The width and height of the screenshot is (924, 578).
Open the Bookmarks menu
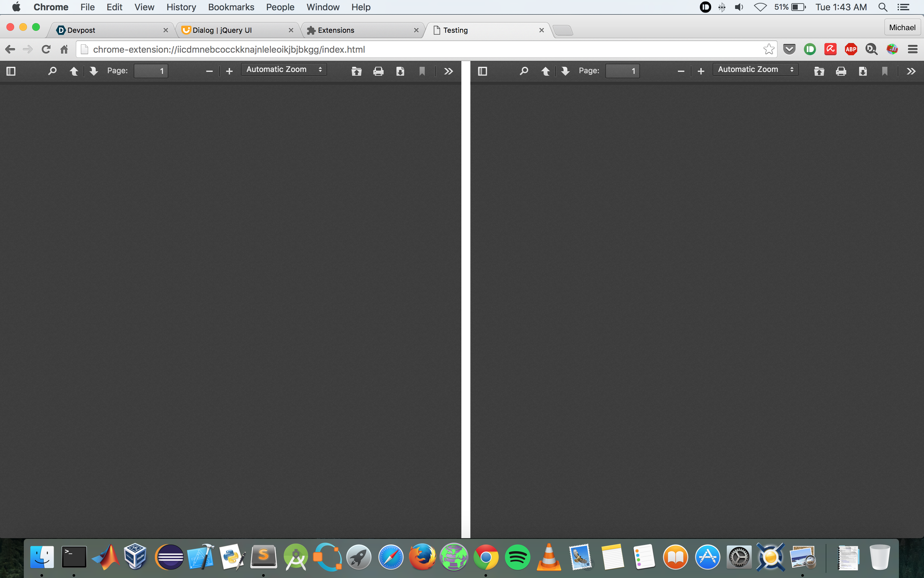[231, 7]
